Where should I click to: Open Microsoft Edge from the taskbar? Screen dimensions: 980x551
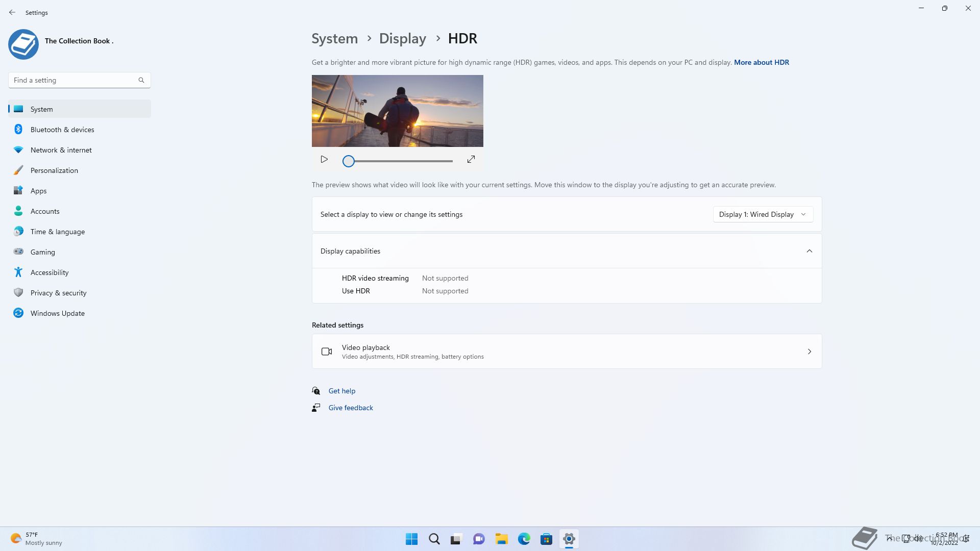(x=524, y=539)
